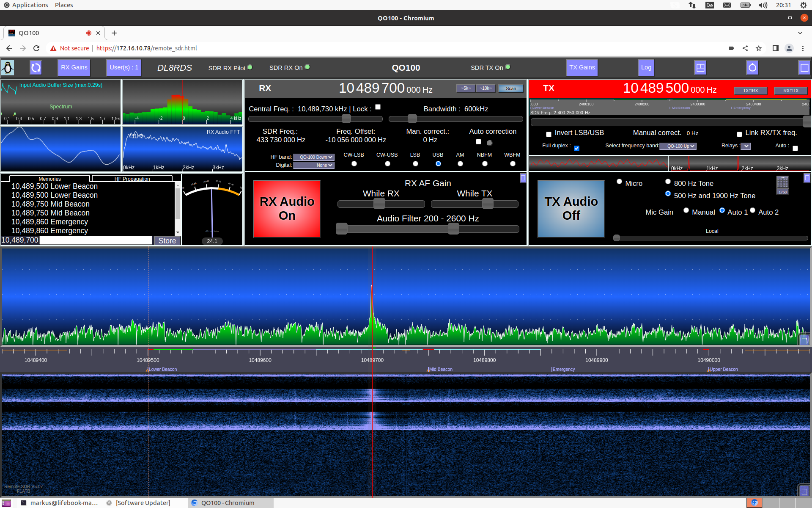Click the spectrum zoom icon at right edge

tap(804, 340)
